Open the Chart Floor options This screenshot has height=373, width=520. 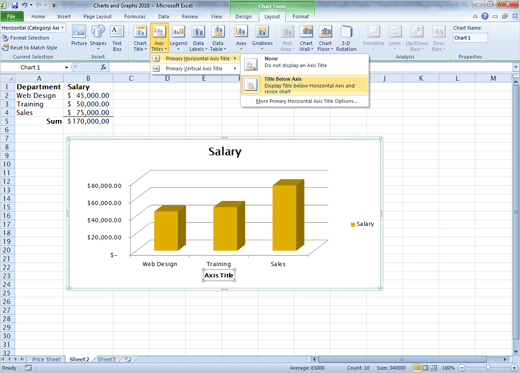tap(325, 38)
